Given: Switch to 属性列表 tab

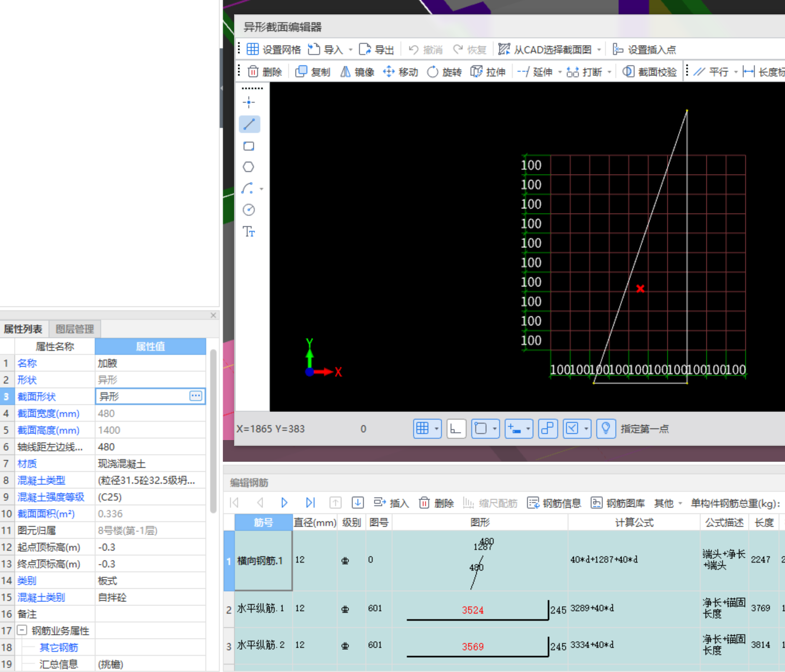Looking at the screenshot, I should click(x=23, y=329).
